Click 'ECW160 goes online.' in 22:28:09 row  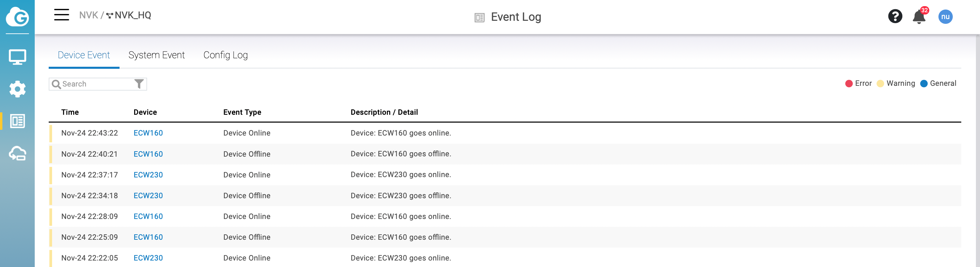coord(414,216)
